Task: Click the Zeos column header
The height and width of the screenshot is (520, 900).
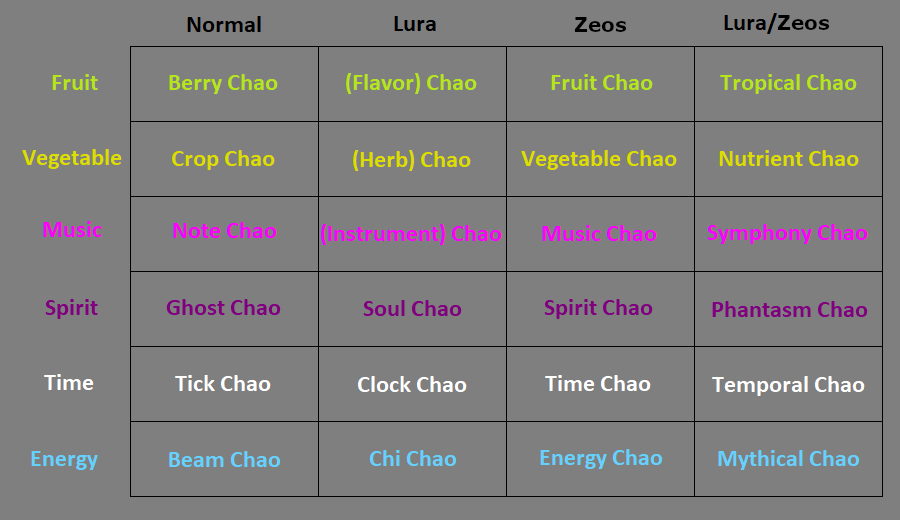Action: (600, 25)
